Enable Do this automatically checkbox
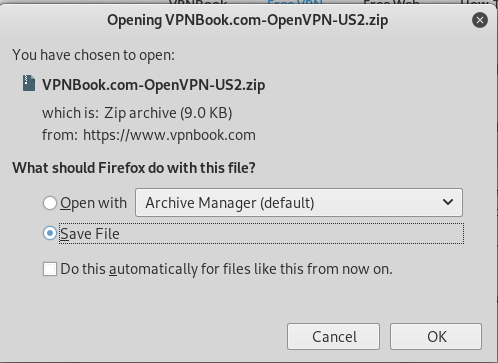Screen dimensions: 498x363 pos(50,269)
